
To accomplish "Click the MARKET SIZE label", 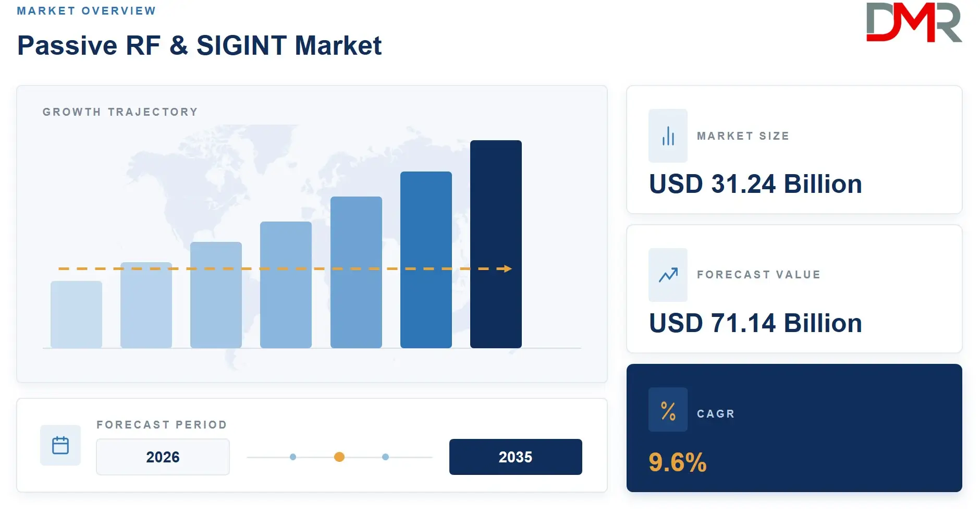I will (743, 136).
